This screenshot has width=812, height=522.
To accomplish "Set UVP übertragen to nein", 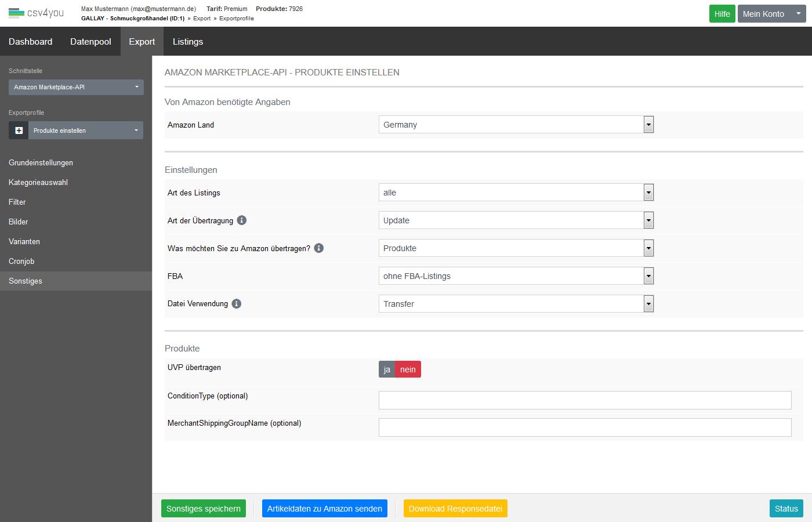I will click(408, 369).
